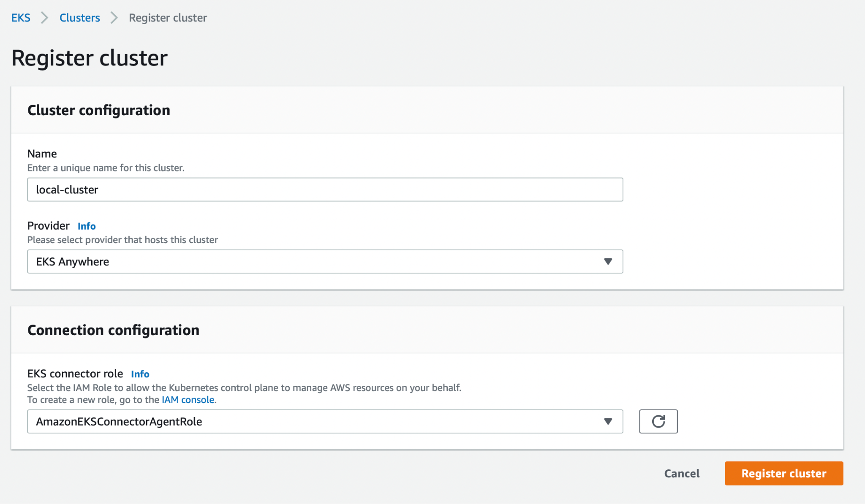The width and height of the screenshot is (865, 504).
Task: Click chevron separator after Clusters breadcrumb
Action: click(x=114, y=18)
